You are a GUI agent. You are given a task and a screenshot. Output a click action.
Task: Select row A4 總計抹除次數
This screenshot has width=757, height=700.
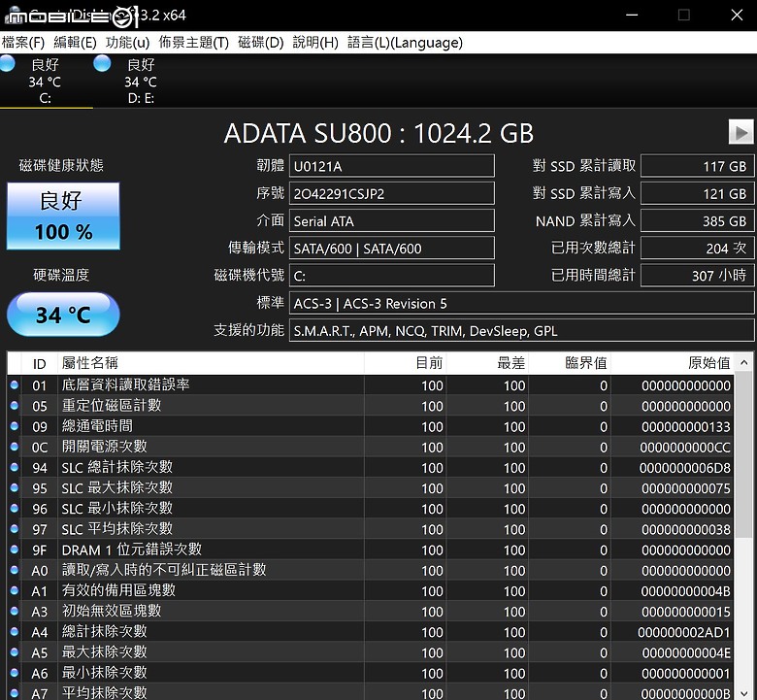click(x=371, y=632)
